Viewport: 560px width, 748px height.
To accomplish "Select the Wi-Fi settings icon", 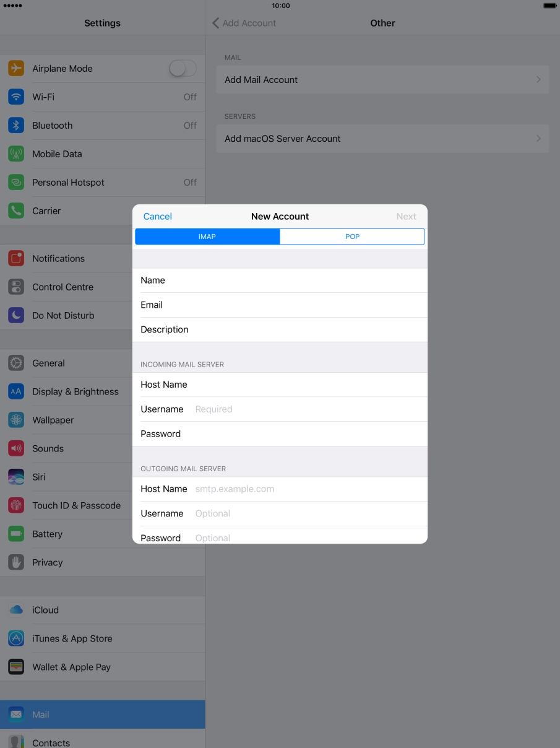I will click(16, 97).
